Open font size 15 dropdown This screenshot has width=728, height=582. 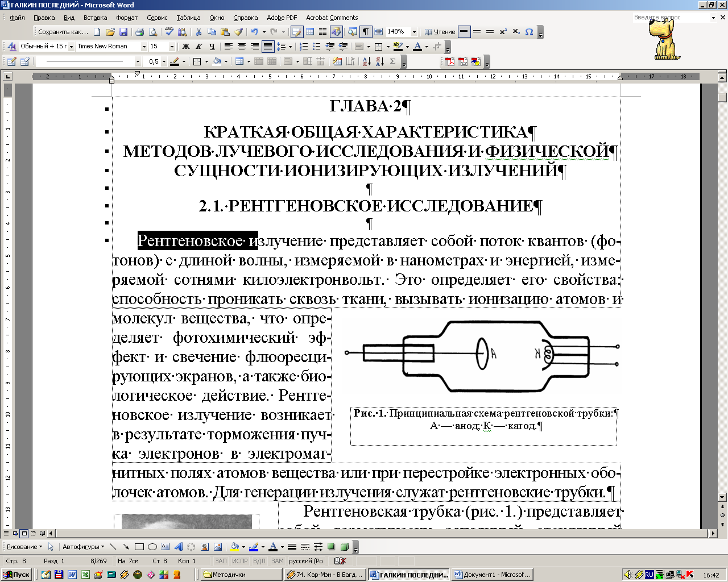171,47
